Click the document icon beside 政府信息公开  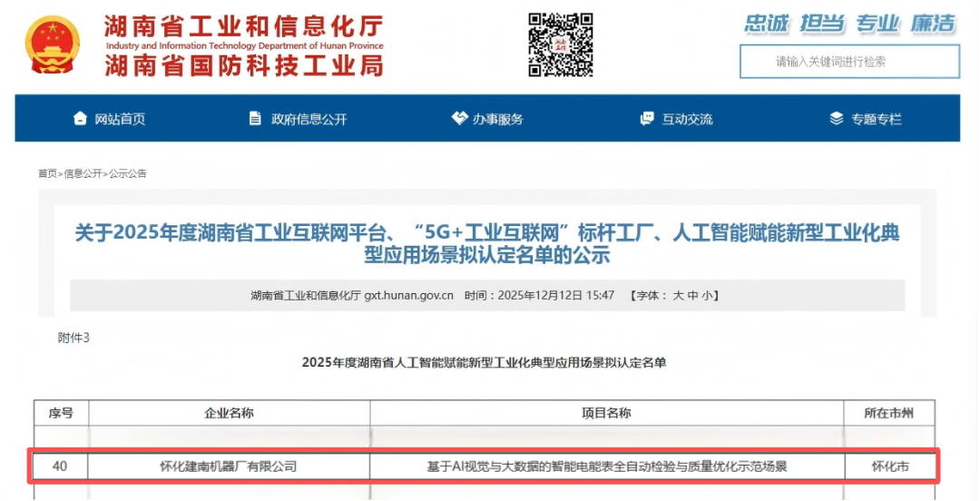pyautogui.click(x=255, y=118)
